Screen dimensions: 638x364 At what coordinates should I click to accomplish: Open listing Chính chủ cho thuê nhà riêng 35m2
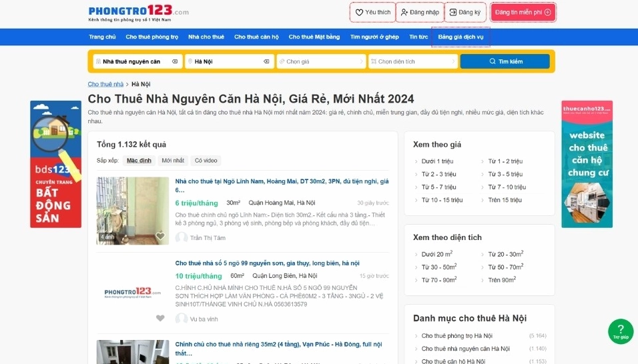tap(279, 349)
